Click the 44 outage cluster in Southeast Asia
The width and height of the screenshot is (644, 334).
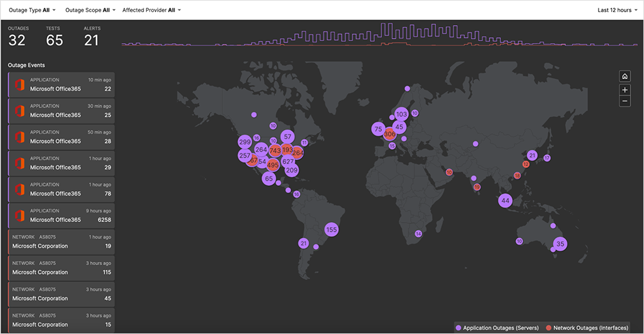(505, 201)
